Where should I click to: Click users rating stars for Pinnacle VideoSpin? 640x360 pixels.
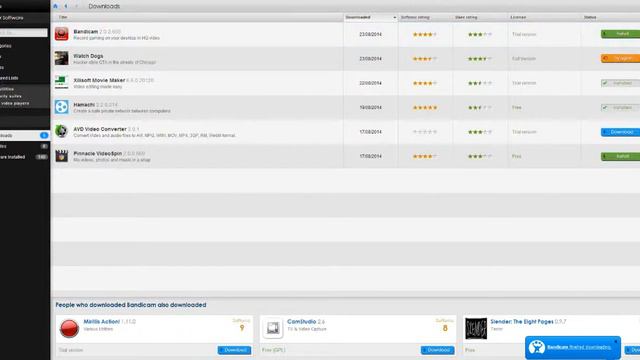coord(480,156)
